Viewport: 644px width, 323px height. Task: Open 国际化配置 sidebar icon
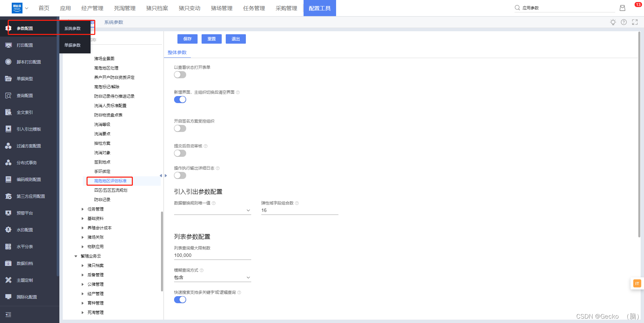(8, 297)
